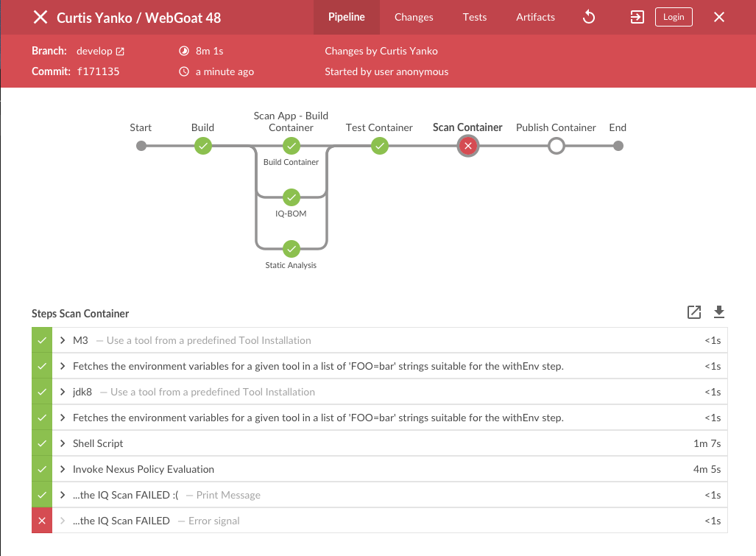Screen dimensions: 756x556
Task: Open develop branch external link icon
Action: coord(120,51)
